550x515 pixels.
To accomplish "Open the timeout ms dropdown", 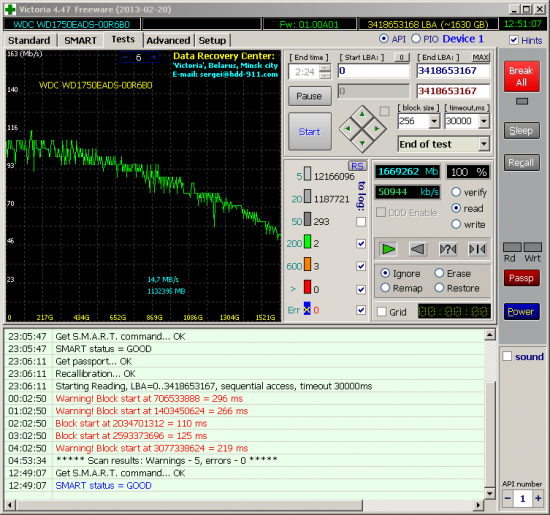I will point(484,121).
